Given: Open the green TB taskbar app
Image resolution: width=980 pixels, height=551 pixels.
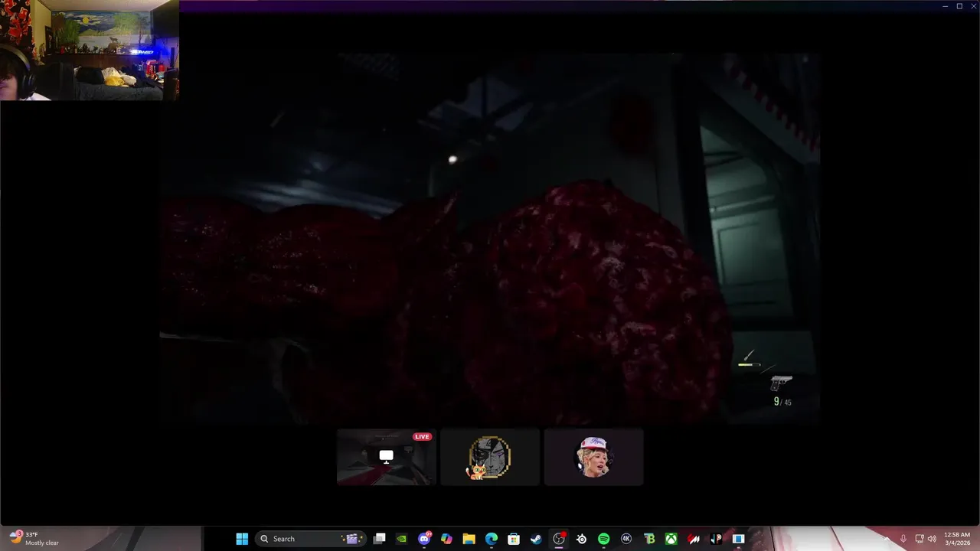Looking at the screenshot, I should 649,539.
